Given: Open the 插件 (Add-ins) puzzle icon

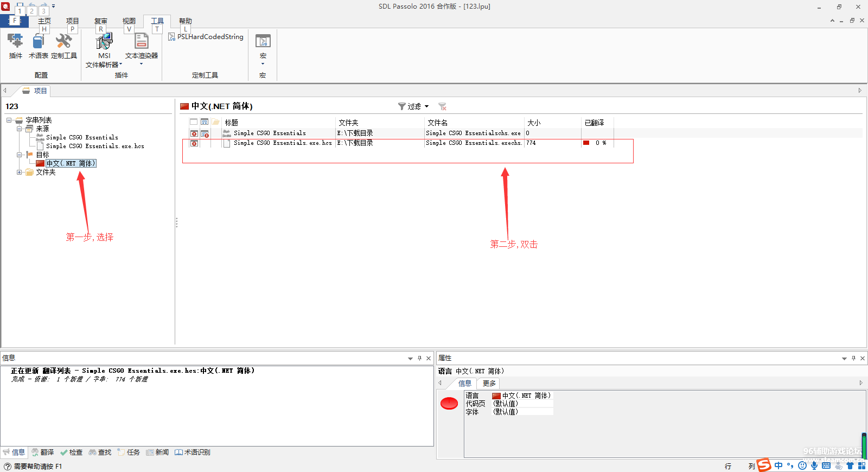Looking at the screenshot, I should click(15, 42).
